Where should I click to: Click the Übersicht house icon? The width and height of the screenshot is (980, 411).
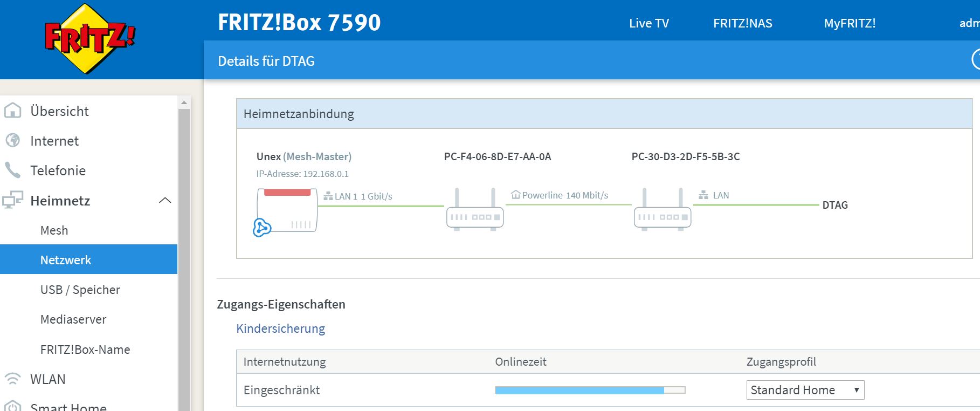tap(12, 111)
